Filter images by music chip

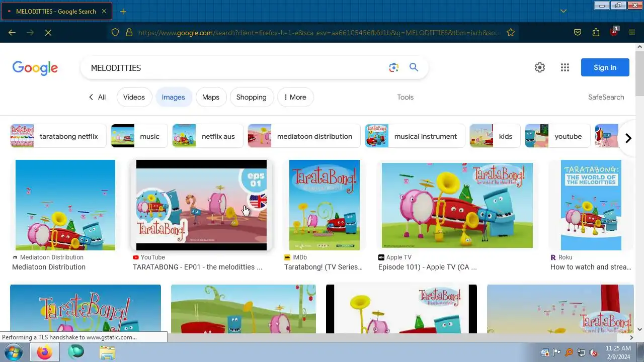(x=139, y=136)
